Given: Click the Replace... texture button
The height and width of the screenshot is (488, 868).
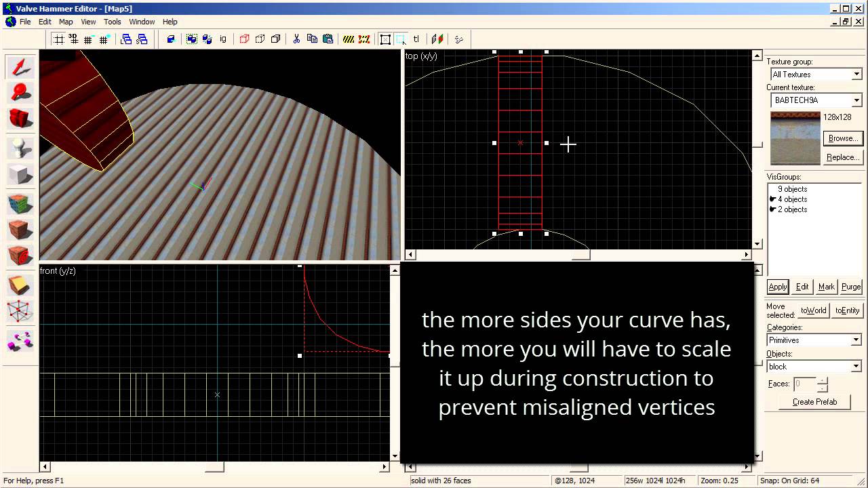Looking at the screenshot, I should pos(842,157).
